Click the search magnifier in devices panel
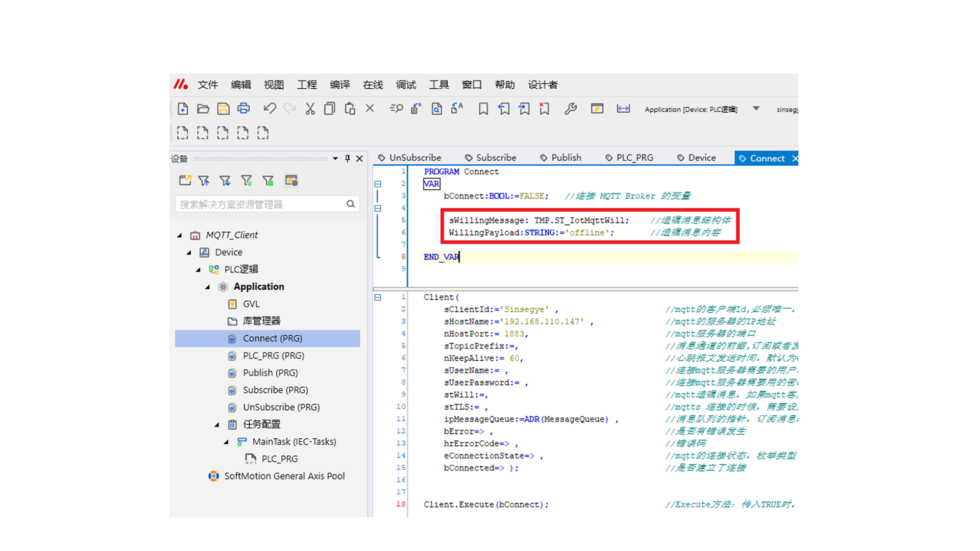The height and width of the screenshot is (551, 980). click(351, 204)
